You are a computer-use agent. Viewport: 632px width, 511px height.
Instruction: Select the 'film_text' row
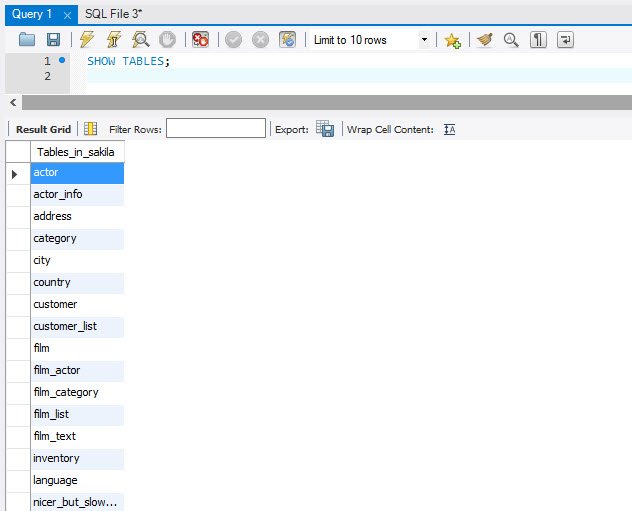pos(77,436)
